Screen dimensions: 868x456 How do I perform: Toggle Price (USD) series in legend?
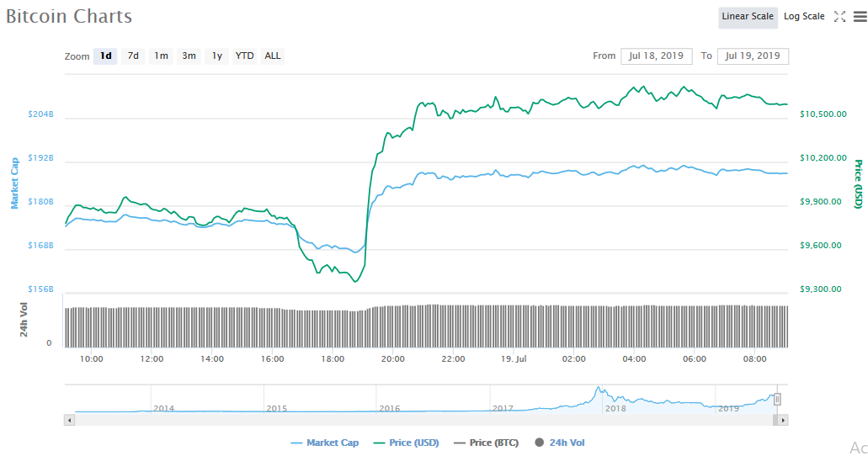click(x=407, y=443)
